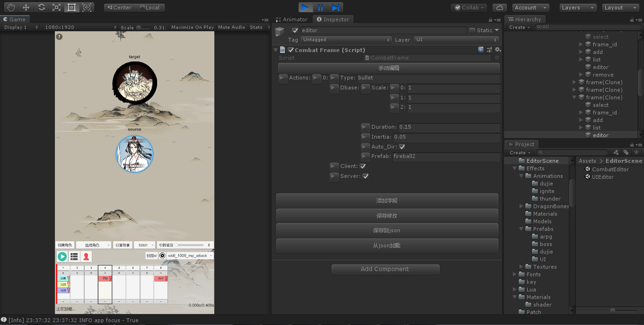Click the GameObject cube icon in Inspector
644x325 pixels.
pyautogui.click(x=280, y=32)
